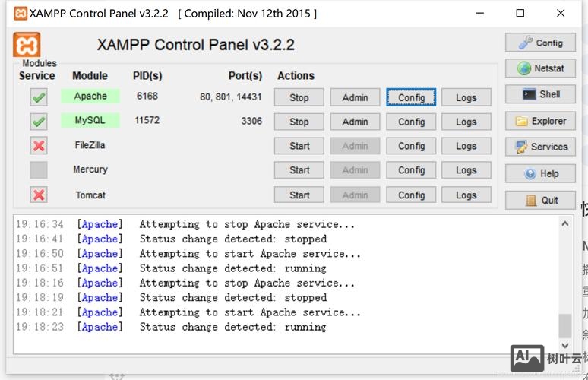Toggle FileZilla service red X box
588x380 pixels.
click(39, 146)
